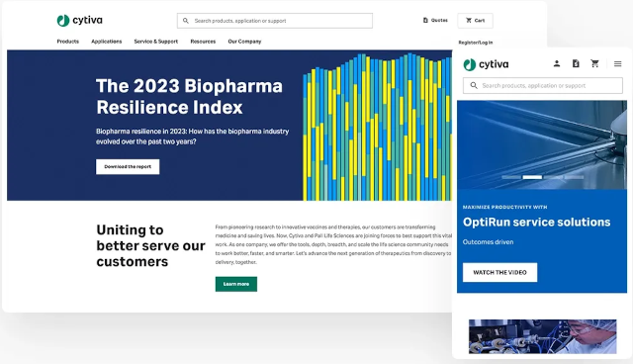Click the colorful bar chart graphic in banner
This screenshot has height=364, width=633.
[377, 127]
